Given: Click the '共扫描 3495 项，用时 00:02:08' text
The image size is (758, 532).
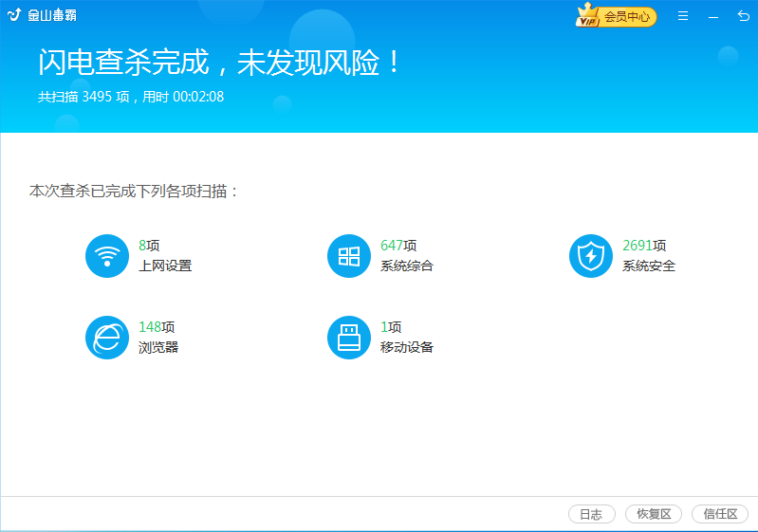Looking at the screenshot, I should [x=131, y=97].
